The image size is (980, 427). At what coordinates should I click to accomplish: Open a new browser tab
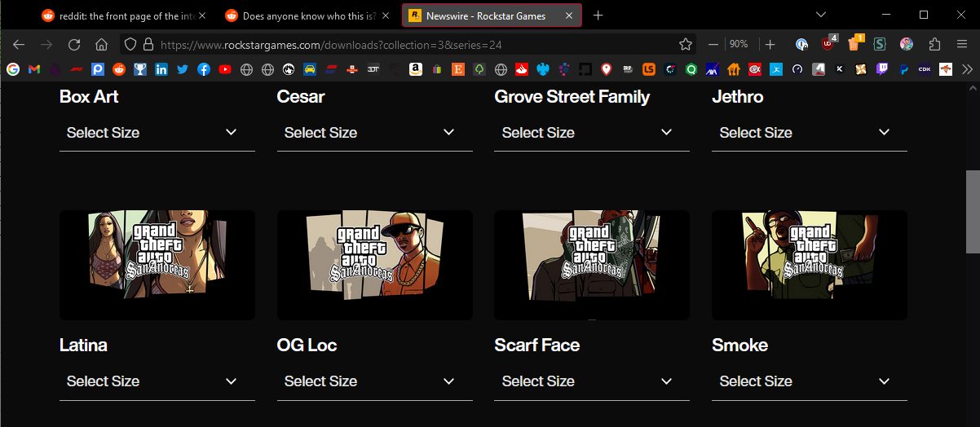[x=598, y=15]
